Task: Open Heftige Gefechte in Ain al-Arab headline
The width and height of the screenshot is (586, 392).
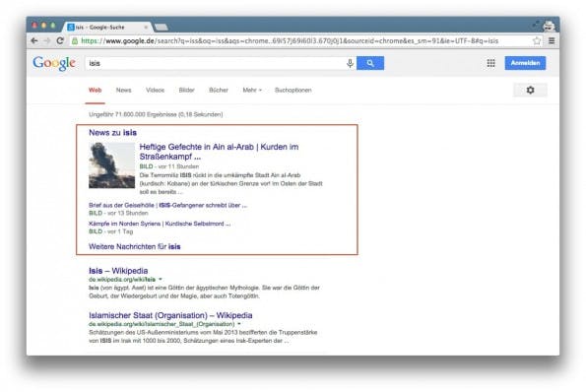Action: coord(219,152)
